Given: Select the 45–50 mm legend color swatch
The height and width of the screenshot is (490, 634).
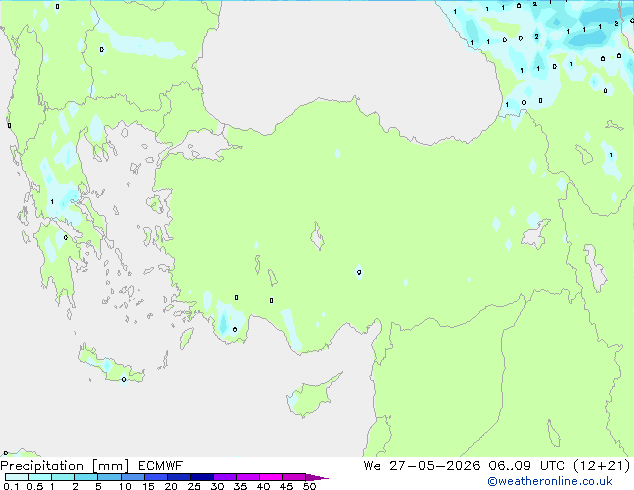Looking at the screenshot, I should 294,477.
